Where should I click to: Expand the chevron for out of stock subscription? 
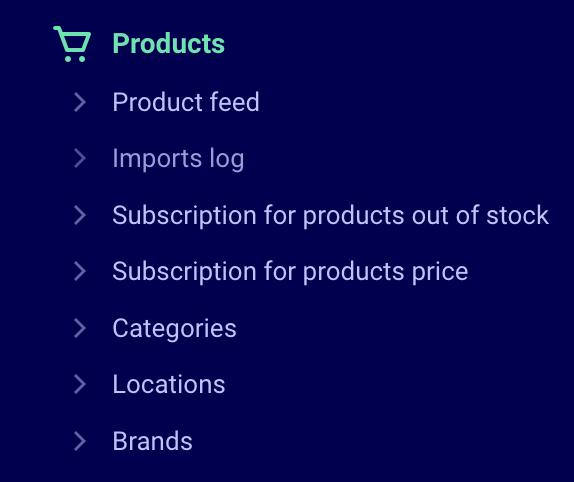80,215
